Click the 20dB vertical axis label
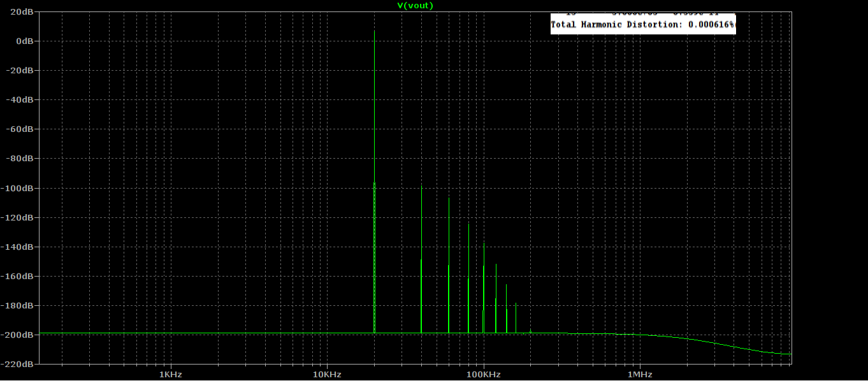This screenshot has width=868, height=383. point(23,11)
